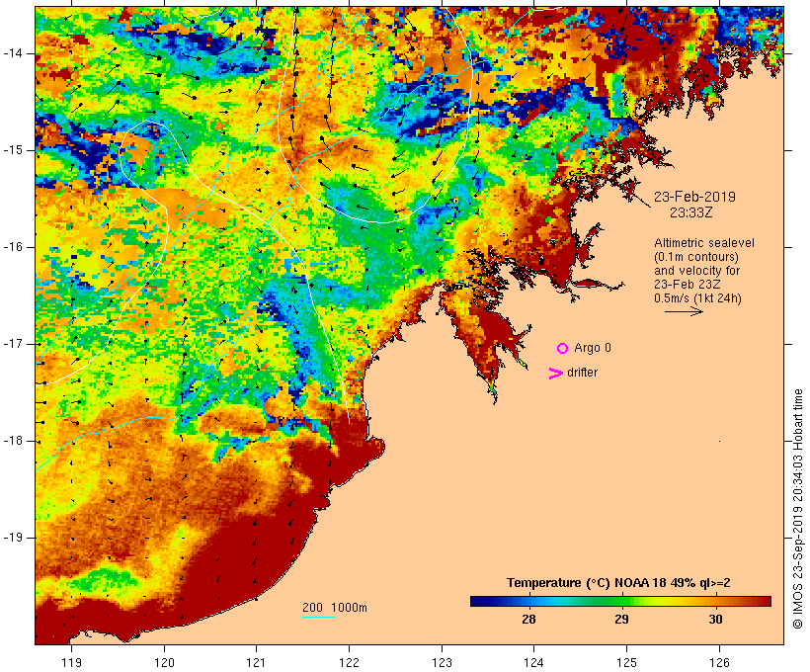The width and height of the screenshot is (810, 672).
Task: Click the -19 latitude axis label
Action: tap(13, 539)
